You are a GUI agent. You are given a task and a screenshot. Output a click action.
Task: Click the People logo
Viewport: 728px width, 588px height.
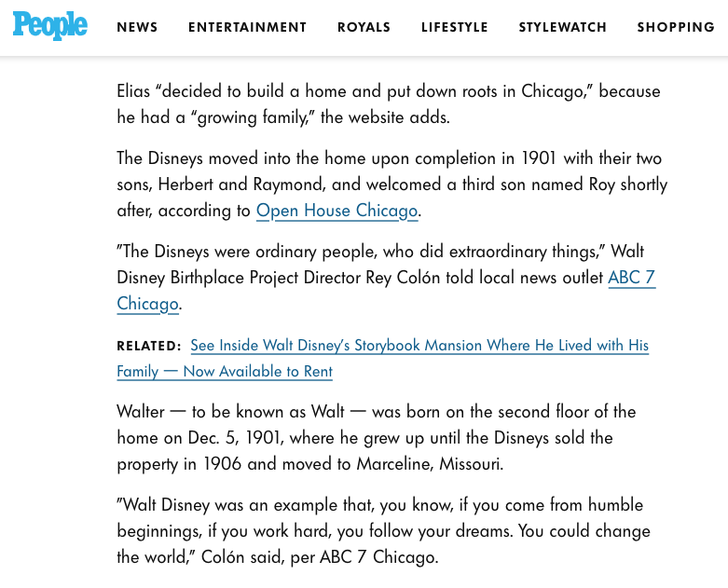click(49, 25)
